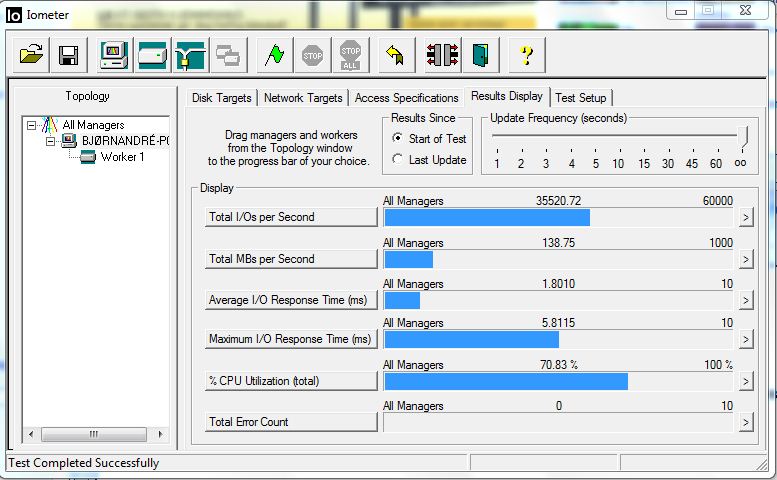Click the Maximum I/O Response Time progress bar

tap(558, 339)
